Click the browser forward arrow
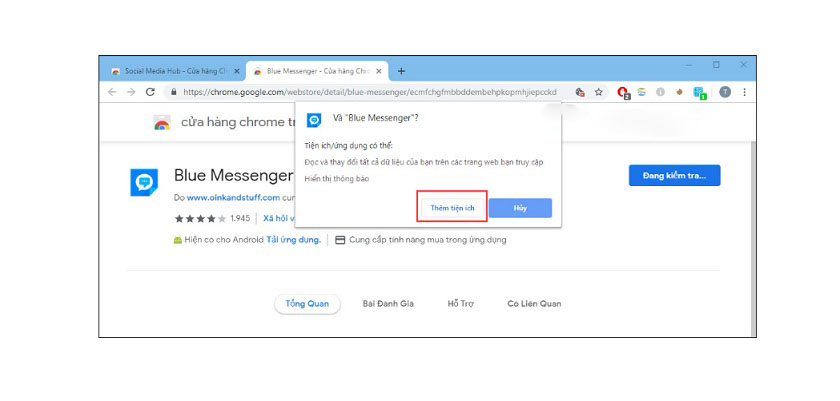The image size is (840, 401). tap(131, 92)
